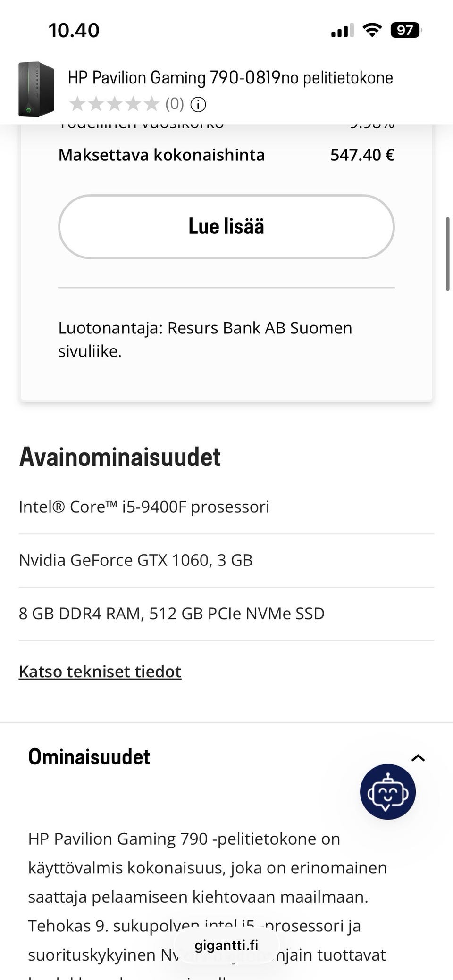Tap the review count (0) text

tap(174, 104)
